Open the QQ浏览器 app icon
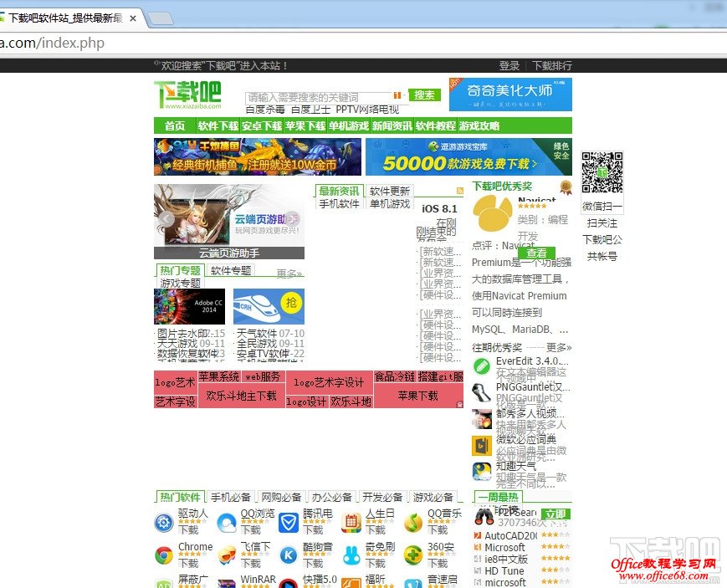The height and width of the screenshot is (588, 727). 226,523
